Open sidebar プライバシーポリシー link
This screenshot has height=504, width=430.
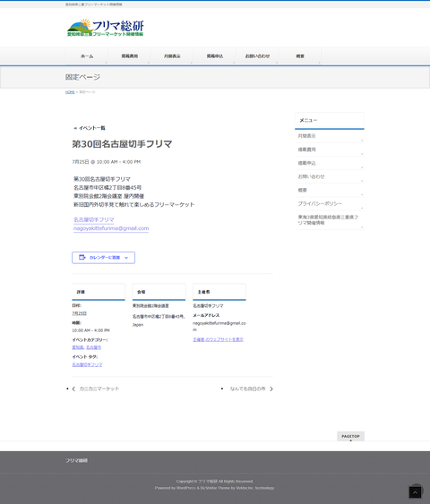tap(330, 203)
